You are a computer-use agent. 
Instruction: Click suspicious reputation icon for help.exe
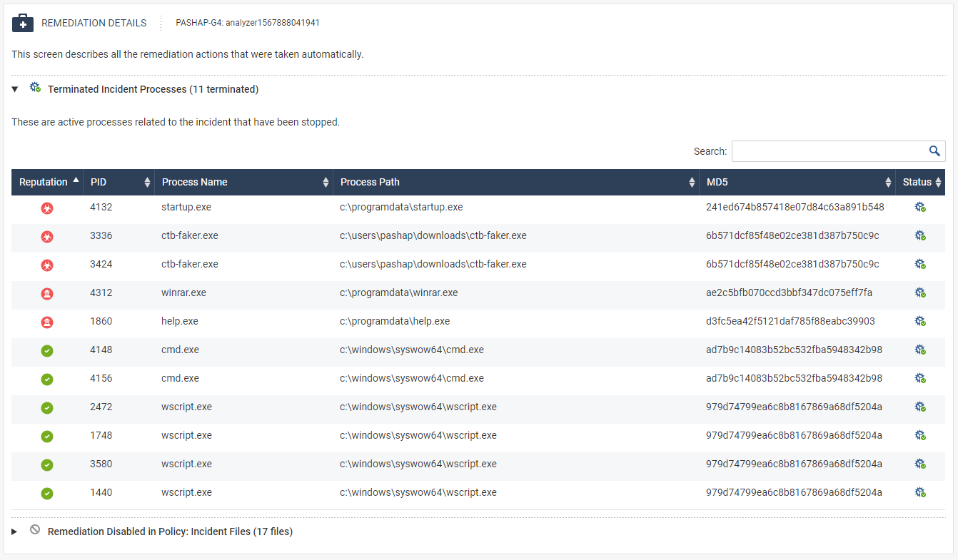(x=47, y=322)
